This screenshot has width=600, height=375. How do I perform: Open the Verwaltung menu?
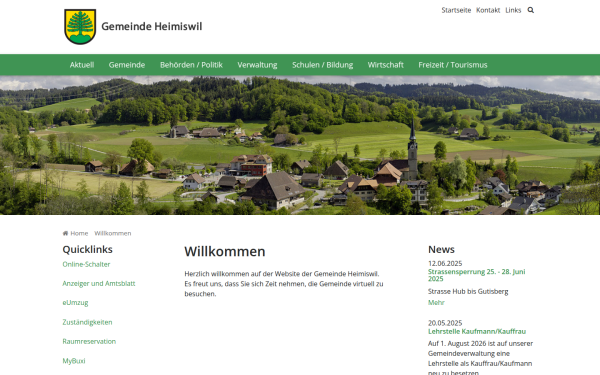257,65
